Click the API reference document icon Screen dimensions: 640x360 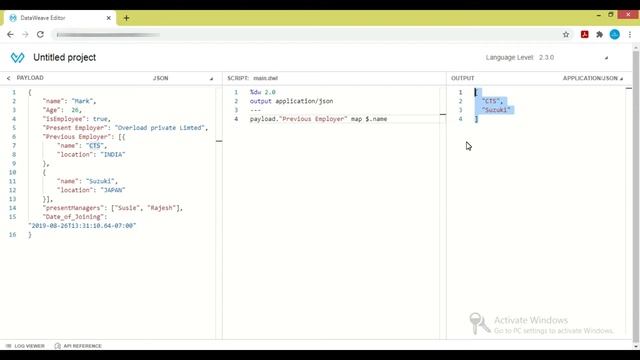(x=58, y=346)
